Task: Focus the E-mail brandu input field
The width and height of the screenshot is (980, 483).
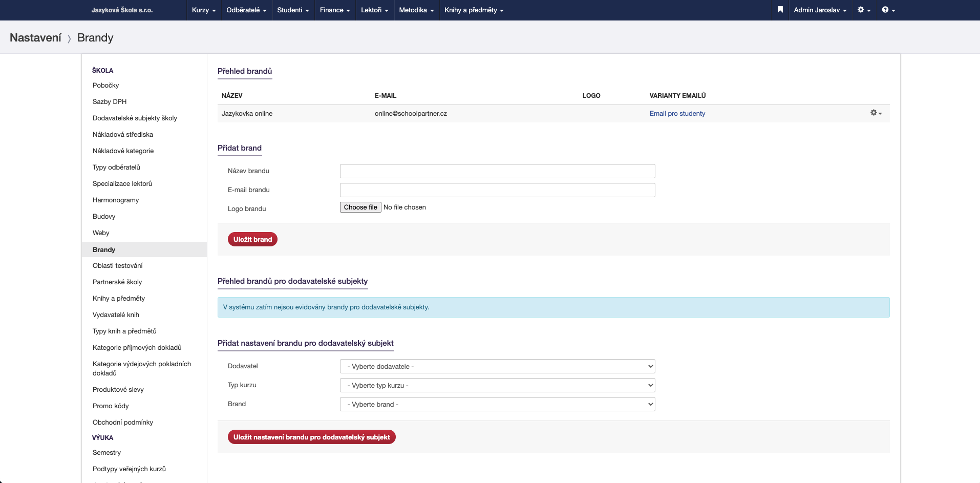Action: pos(497,190)
